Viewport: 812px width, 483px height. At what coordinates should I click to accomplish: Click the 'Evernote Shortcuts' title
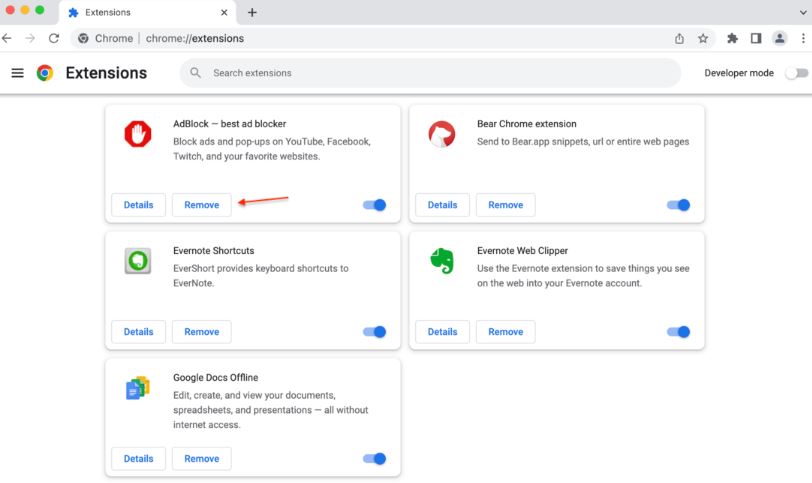(x=213, y=251)
